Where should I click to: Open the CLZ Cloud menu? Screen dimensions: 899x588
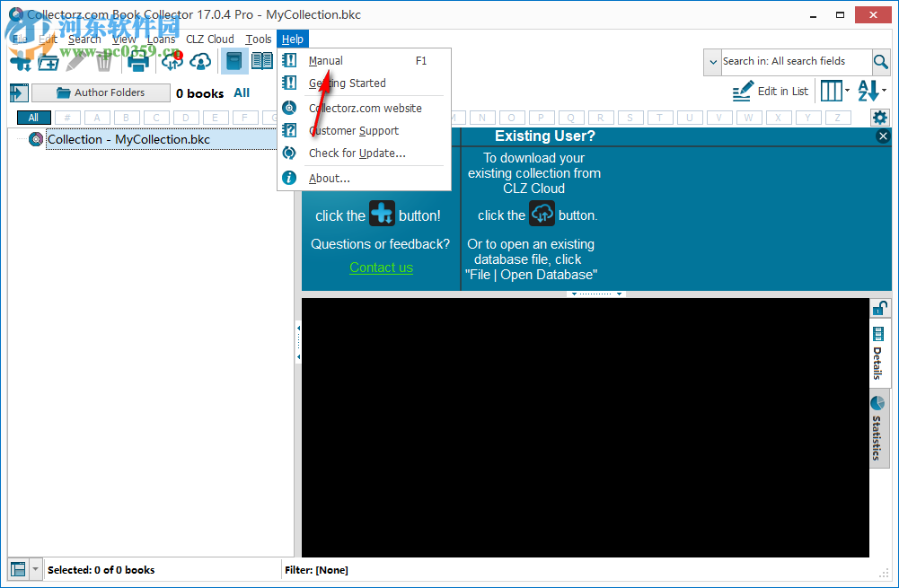coord(210,39)
